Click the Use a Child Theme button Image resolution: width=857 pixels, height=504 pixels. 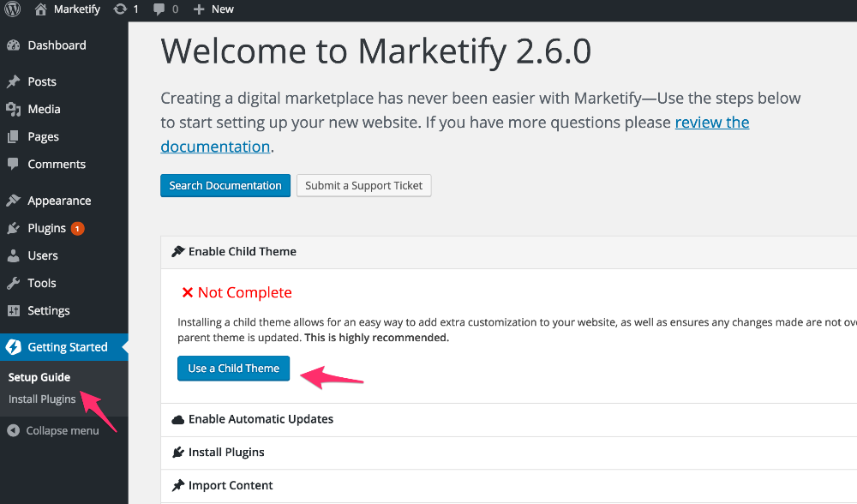(x=233, y=369)
